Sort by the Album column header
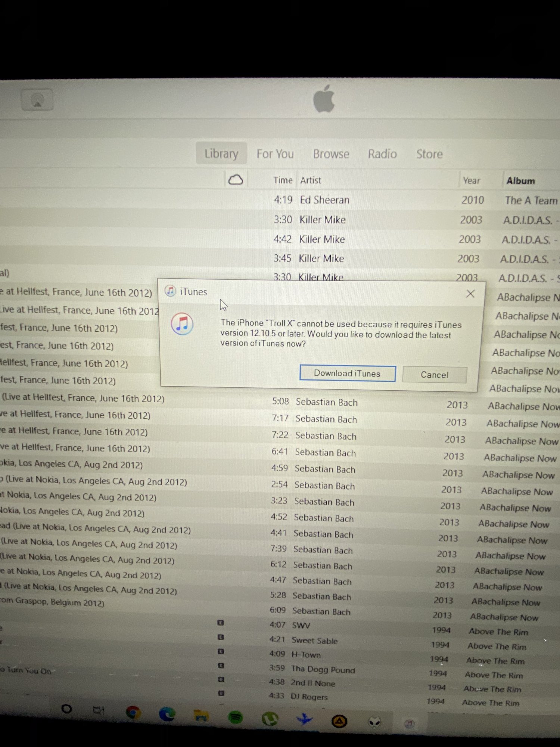 520,181
